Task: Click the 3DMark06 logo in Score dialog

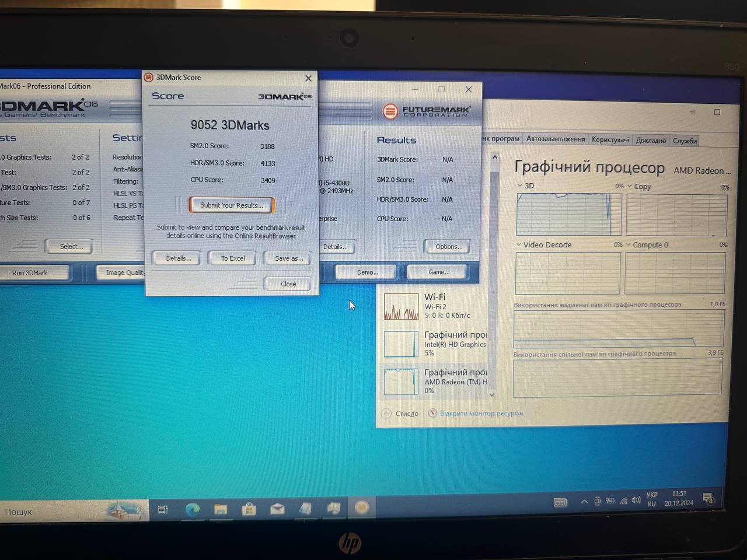Action: click(x=285, y=96)
